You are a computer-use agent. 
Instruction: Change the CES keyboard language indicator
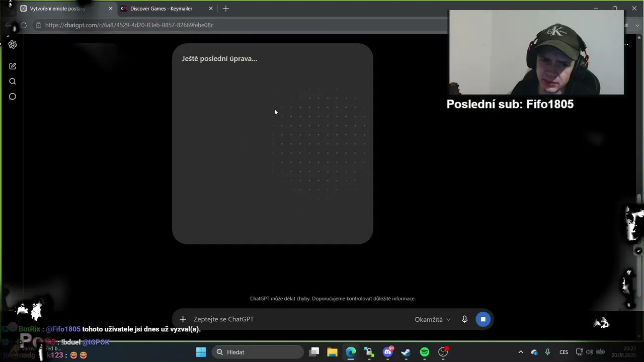[x=564, y=352]
